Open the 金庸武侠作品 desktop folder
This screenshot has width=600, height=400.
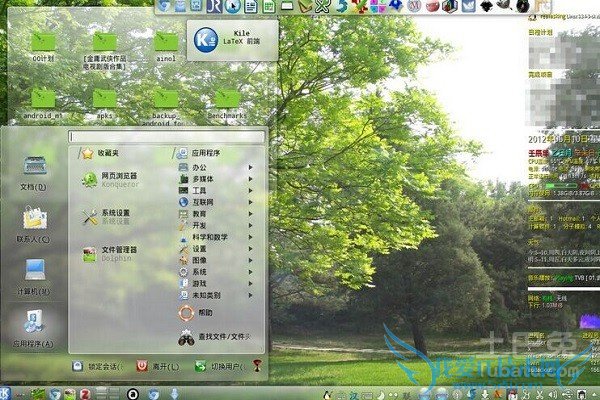(105, 51)
